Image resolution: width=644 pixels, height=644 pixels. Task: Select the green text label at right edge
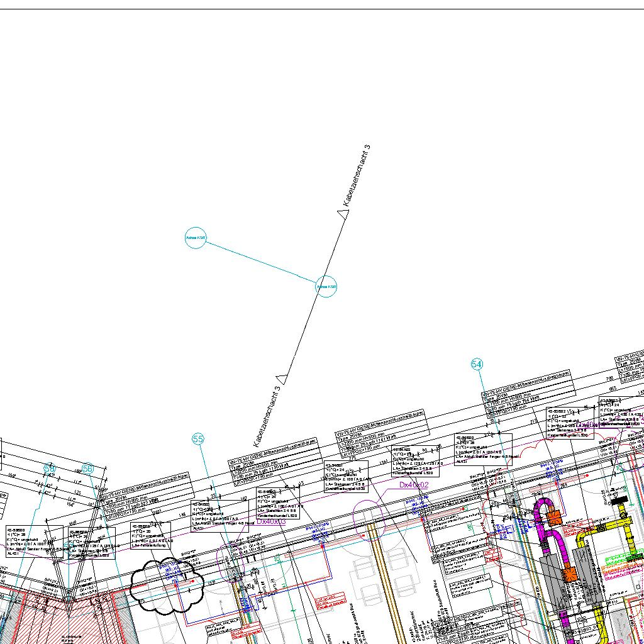[623, 558]
